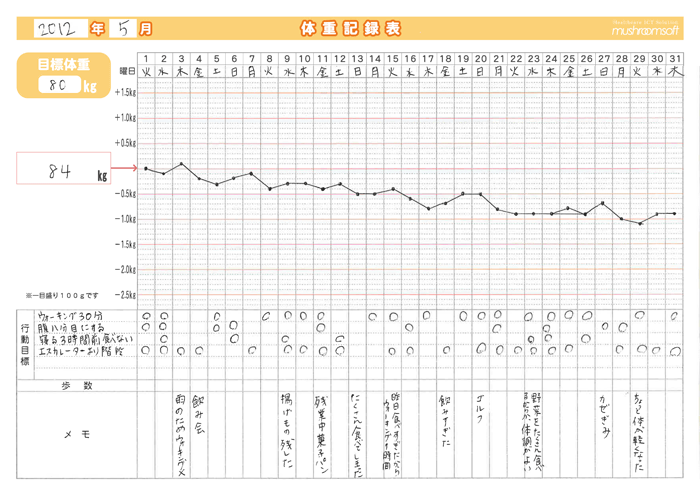
Task: Click the ゴルフ memo on day 20
Action: pyautogui.click(x=479, y=409)
